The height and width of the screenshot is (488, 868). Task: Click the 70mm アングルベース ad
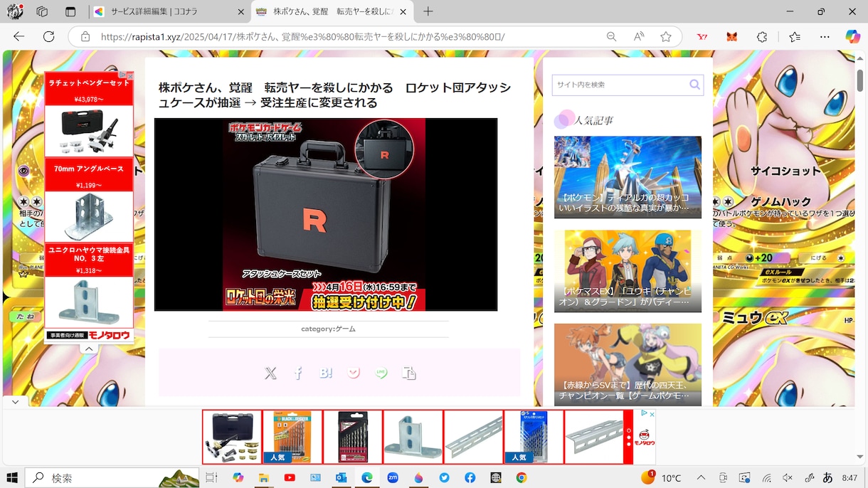point(89,200)
